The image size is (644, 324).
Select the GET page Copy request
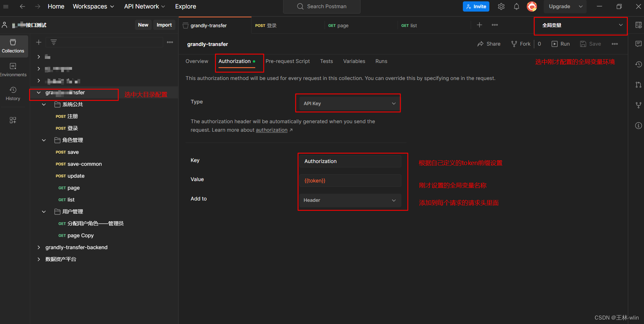(76, 236)
